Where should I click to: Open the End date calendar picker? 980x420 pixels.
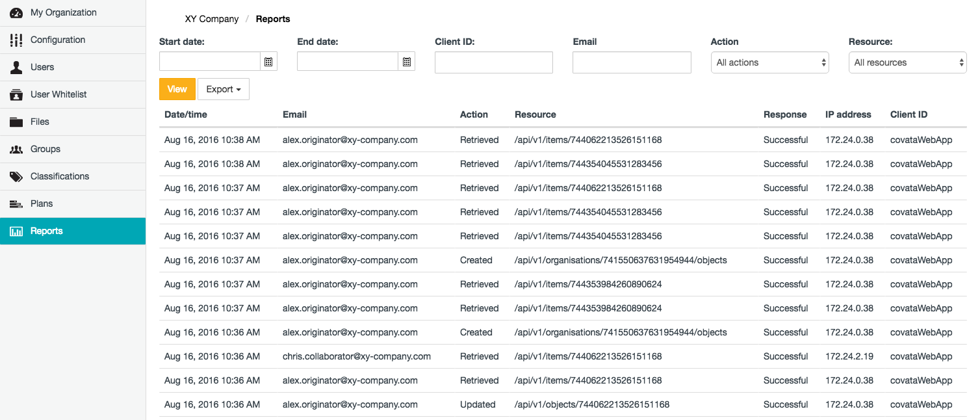point(406,62)
